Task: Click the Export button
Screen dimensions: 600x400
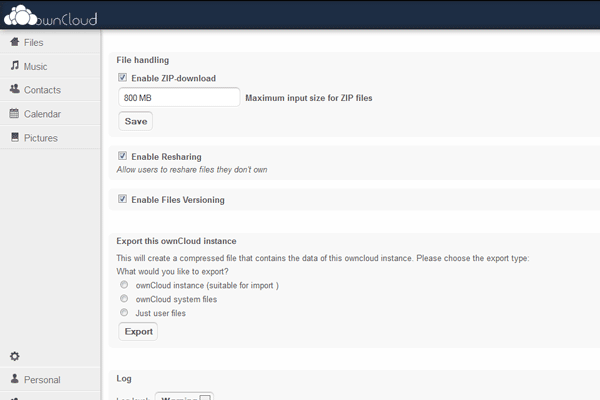Action: click(137, 332)
